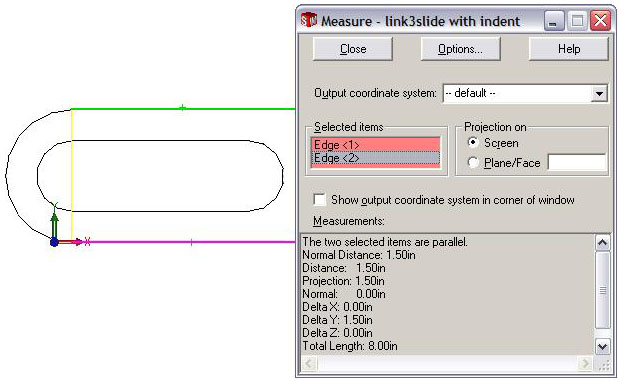Image resolution: width=618 pixels, height=381 pixels.
Task: Select Plane/Face projection radio button
Action: pos(473,162)
